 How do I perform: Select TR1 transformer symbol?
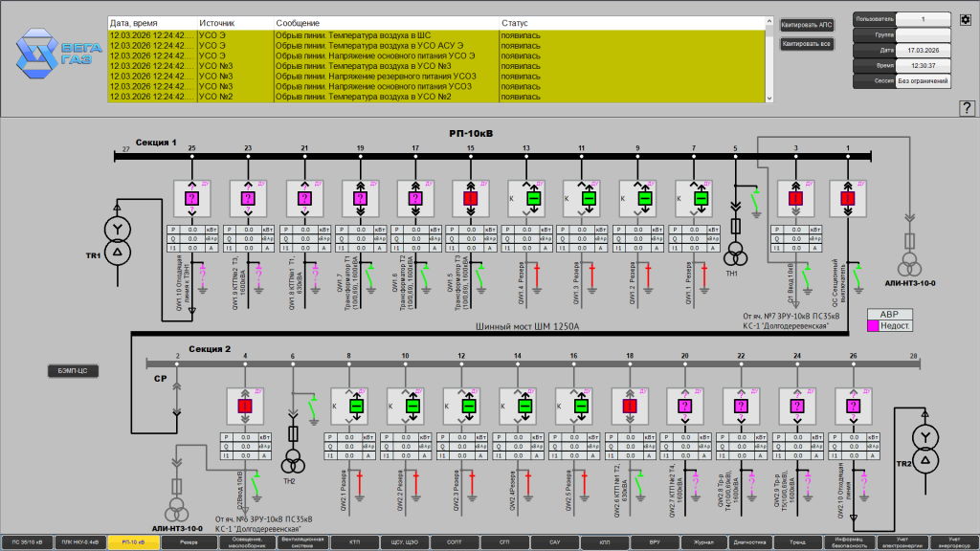coord(117,240)
